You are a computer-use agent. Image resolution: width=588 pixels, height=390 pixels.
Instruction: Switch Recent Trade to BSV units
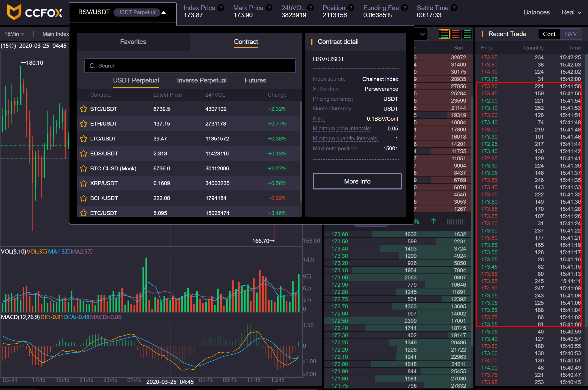(571, 34)
